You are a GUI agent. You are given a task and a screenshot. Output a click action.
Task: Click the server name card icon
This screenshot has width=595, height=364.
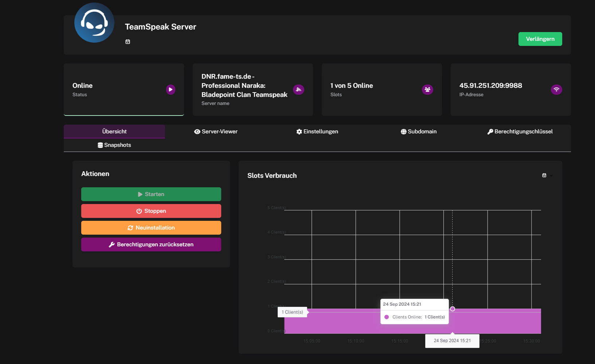(x=298, y=90)
